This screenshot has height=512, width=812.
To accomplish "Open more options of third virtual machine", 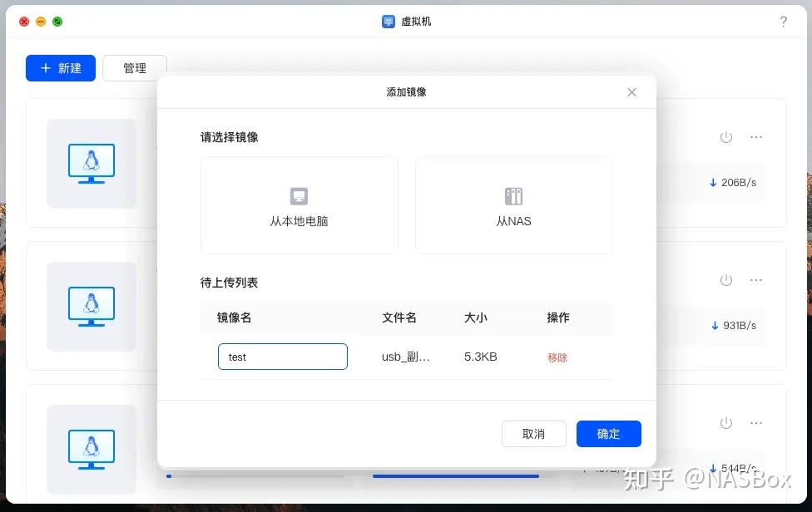I will 756,422.
